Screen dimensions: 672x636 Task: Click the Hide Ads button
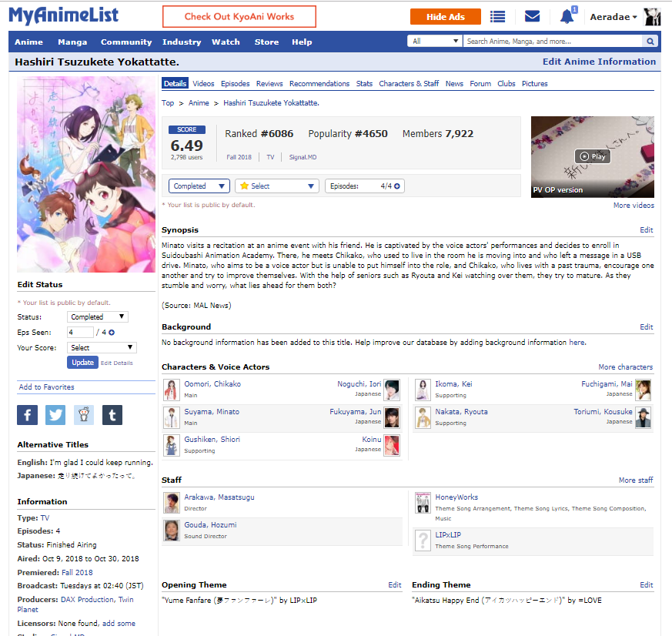pyautogui.click(x=445, y=16)
